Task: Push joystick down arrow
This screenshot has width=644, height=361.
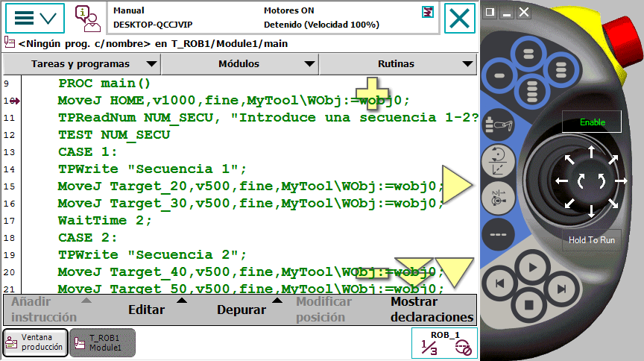Action: 591,211
